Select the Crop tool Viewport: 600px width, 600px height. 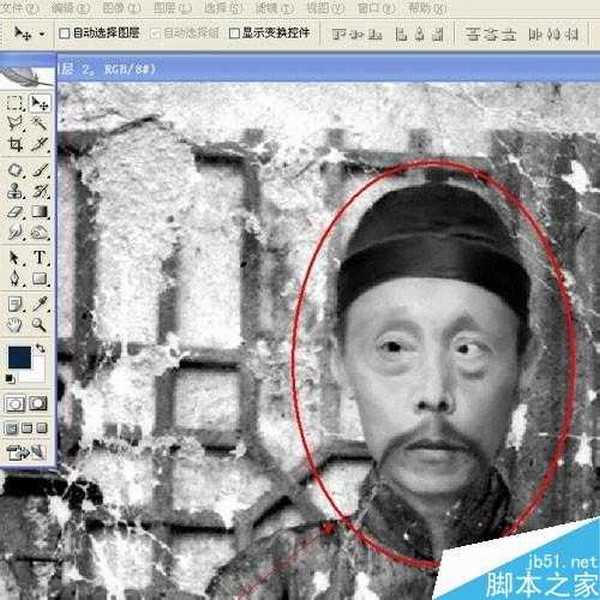15,144
